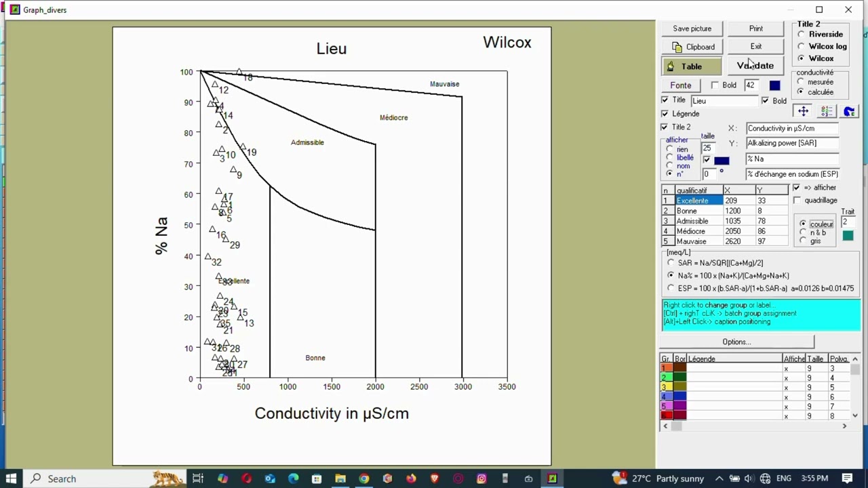
Task: Select the Na% formula option
Action: (x=671, y=276)
